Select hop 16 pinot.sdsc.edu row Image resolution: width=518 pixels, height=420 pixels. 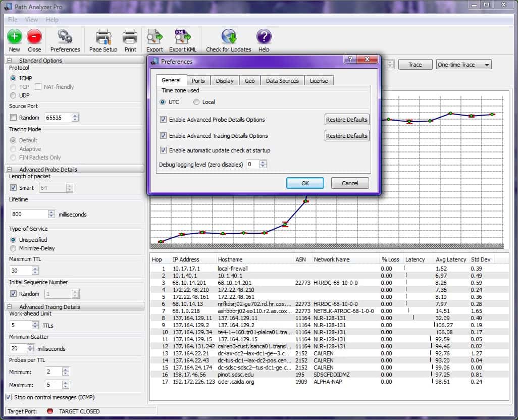coord(329,375)
